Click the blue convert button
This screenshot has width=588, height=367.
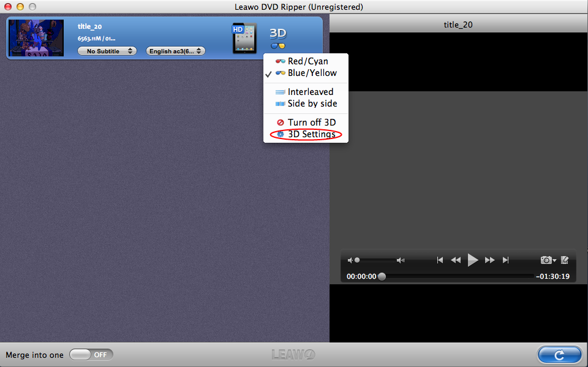559,355
